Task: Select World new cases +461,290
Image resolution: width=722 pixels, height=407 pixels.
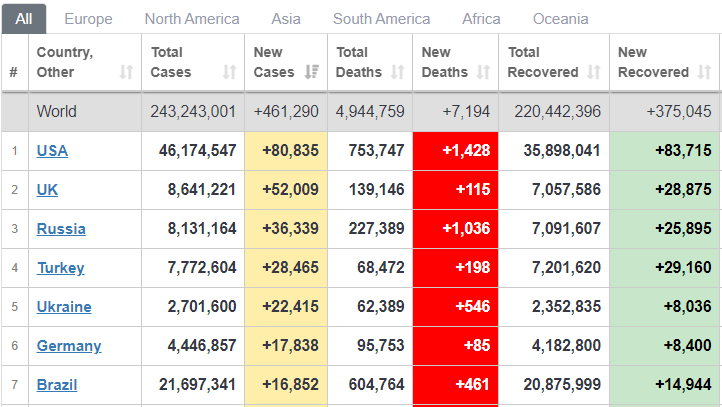Action: (x=286, y=111)
